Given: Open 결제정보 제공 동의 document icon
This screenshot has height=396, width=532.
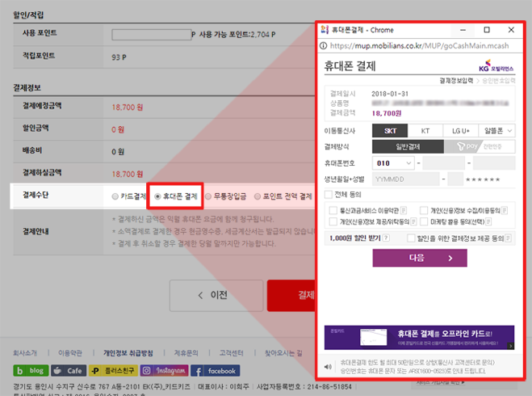Looking at the screenshot, I should pos(508,238).
